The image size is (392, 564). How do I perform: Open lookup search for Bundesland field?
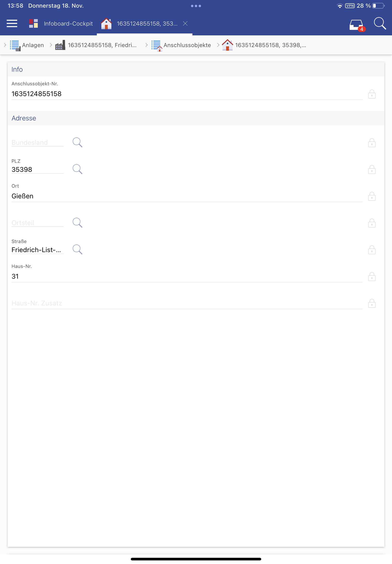[x=77, y=142]
